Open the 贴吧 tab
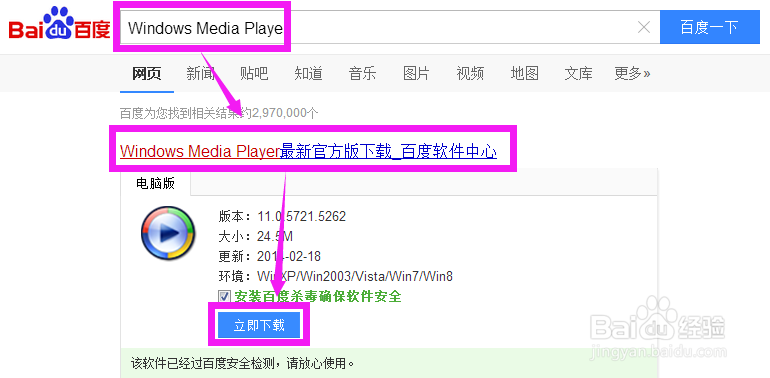The height and width of the screenshot is (378, 770). coord(254,74)
